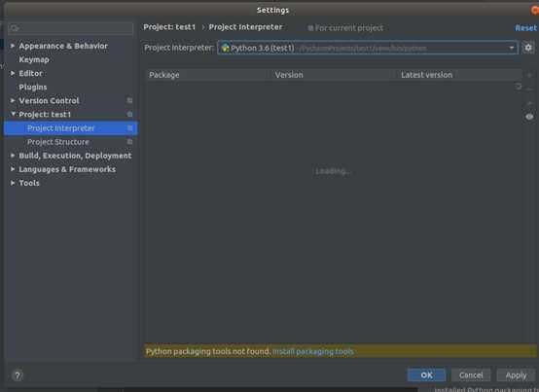This screenshot has height=392, width=539.
Task: Click the Package column header
Action: click(x=207, y=75)
